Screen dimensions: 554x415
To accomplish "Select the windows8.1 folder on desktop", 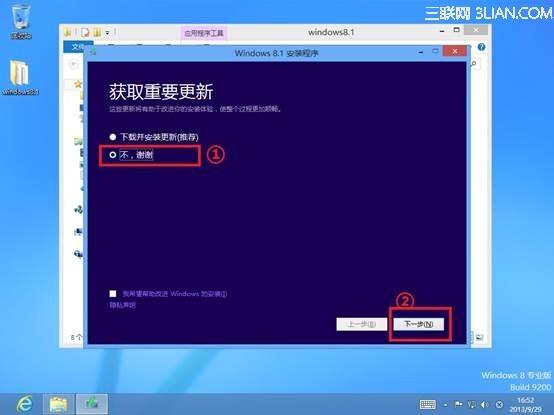I will (20, 77).
